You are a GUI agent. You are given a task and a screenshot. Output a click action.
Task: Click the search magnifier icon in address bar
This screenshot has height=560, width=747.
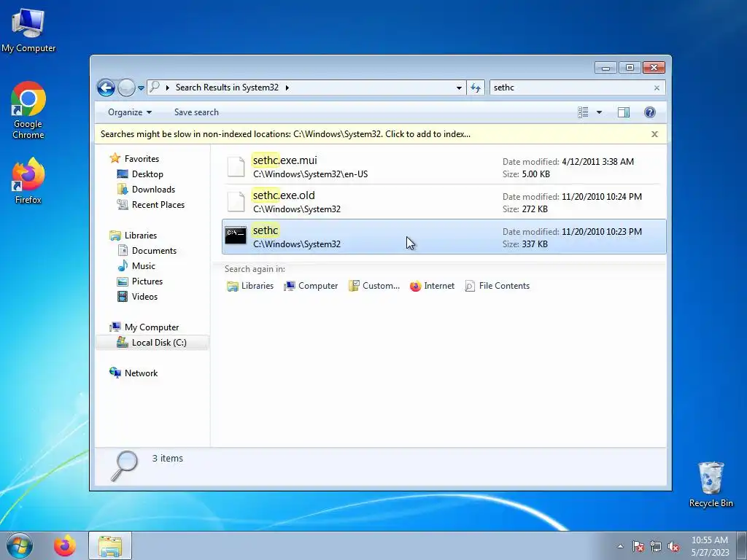(155, 87)
